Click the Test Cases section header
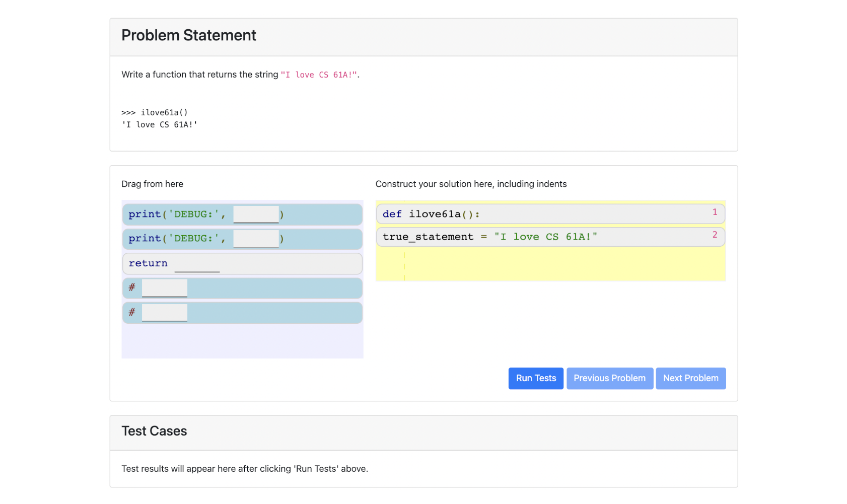The width and height of the screenshot is (847, 504). 154,431
